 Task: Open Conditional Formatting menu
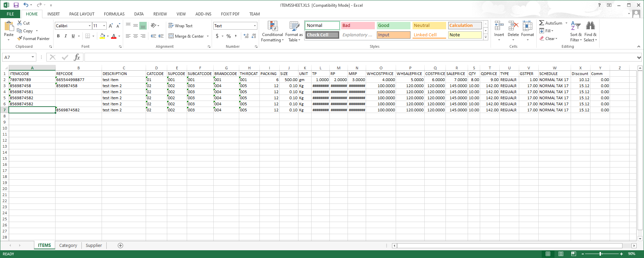click(x=273, y=31)
